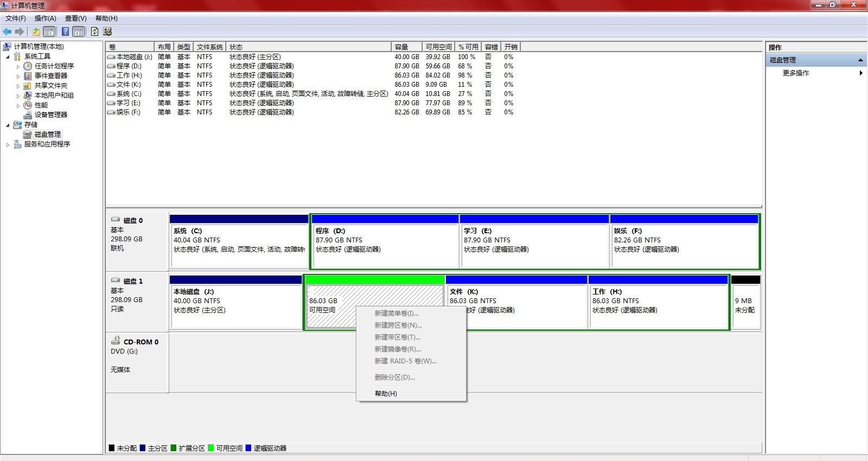Open the 文件(F) menu
Viewport: 868px width, 461px height.
tap(16, 18)
